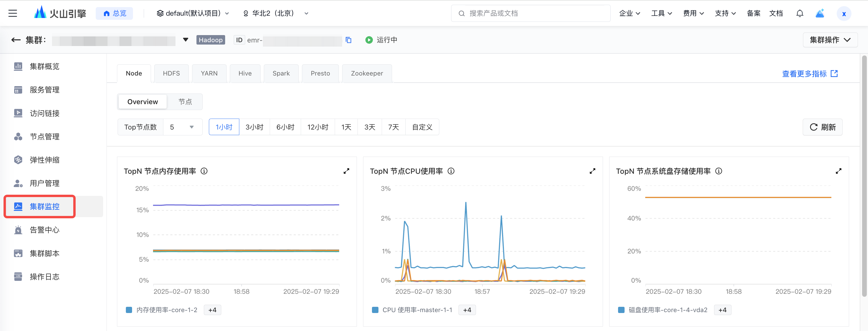Copy the cluster ID

pyautogui.click(x=348, y=40)
